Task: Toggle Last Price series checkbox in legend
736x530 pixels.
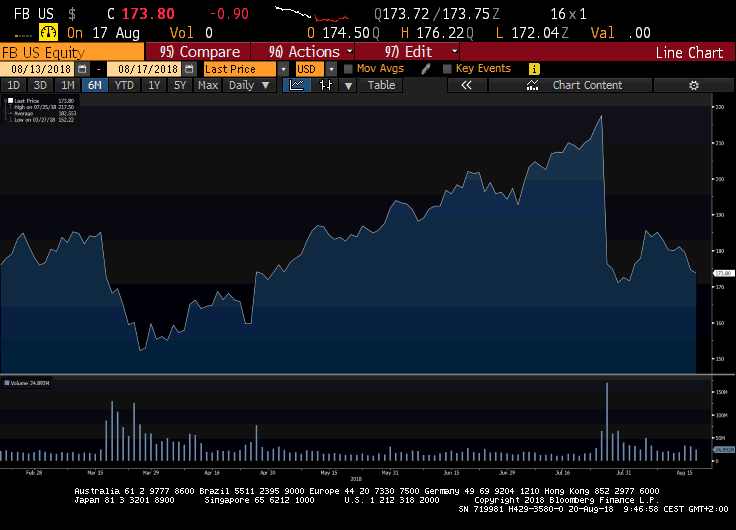Action: click(10, 100)
